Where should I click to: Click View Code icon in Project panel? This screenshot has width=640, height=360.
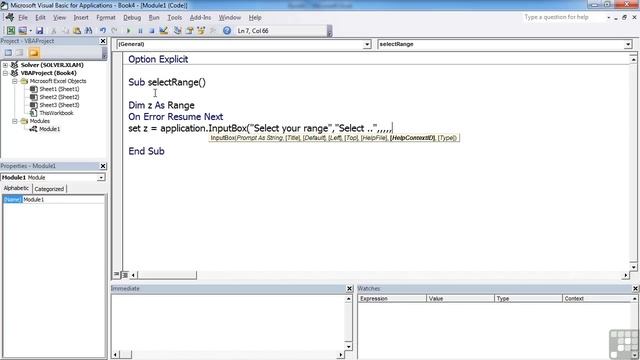point(8,53)
